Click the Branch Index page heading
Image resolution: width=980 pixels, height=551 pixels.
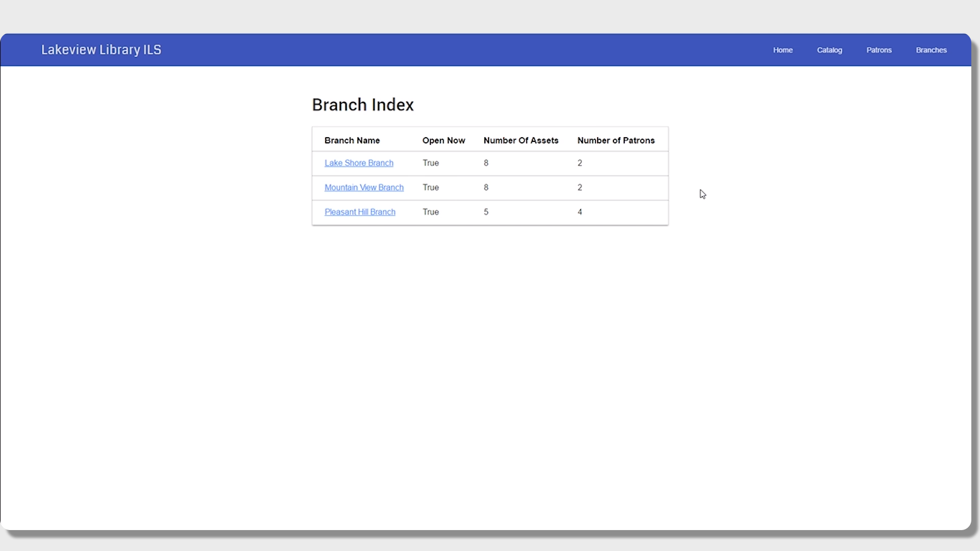(x=363, y=105)
